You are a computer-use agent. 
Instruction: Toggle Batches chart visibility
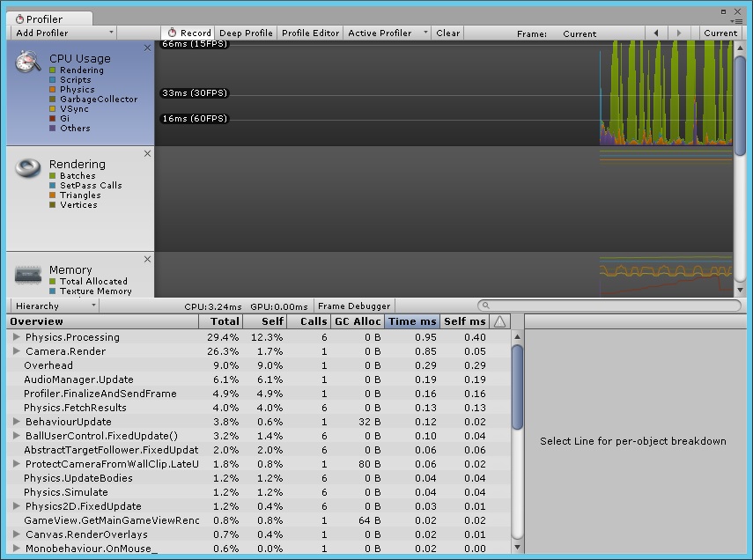[52, 176]
